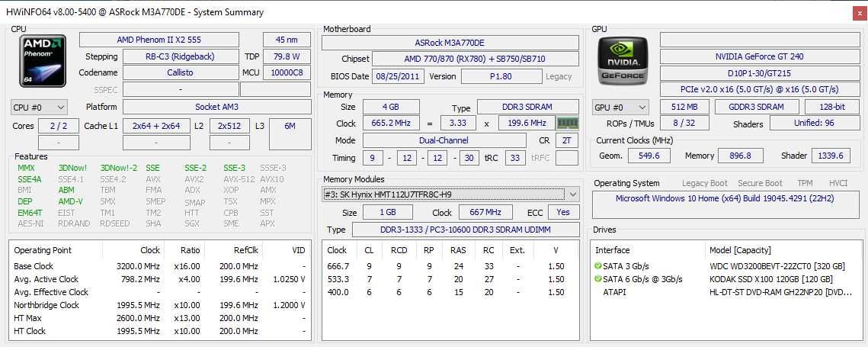Click the Dual-Channel mode field
The width and height of the screenshot is (868, 347).
tap(444, 140)
